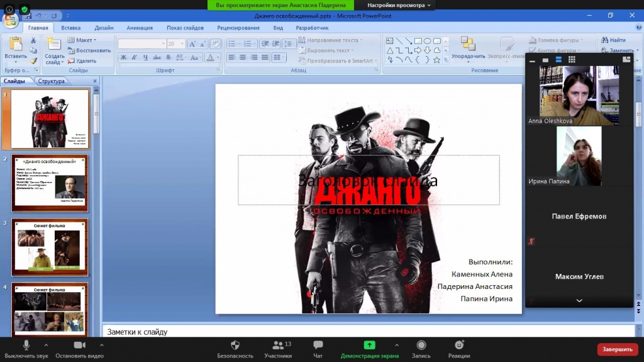The image size is (644, 362).
Task: Open the Animation ribbon tab
Action: [139, 28]
